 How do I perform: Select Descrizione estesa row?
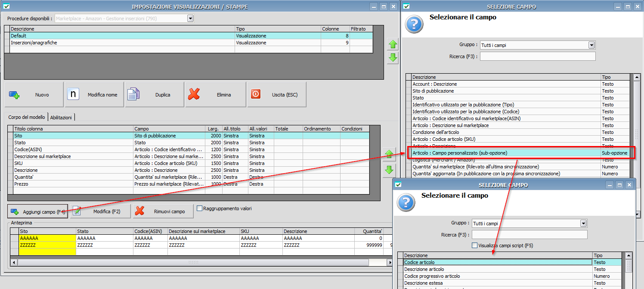tap(510, 283)
